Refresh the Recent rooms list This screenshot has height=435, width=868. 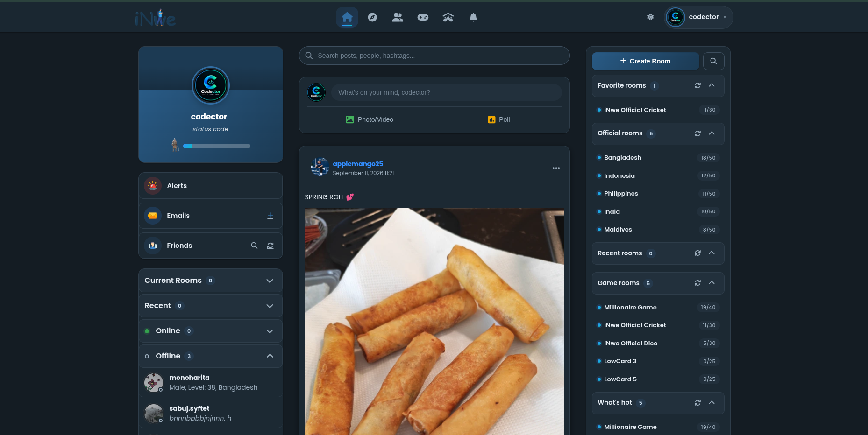pos(697,253)
